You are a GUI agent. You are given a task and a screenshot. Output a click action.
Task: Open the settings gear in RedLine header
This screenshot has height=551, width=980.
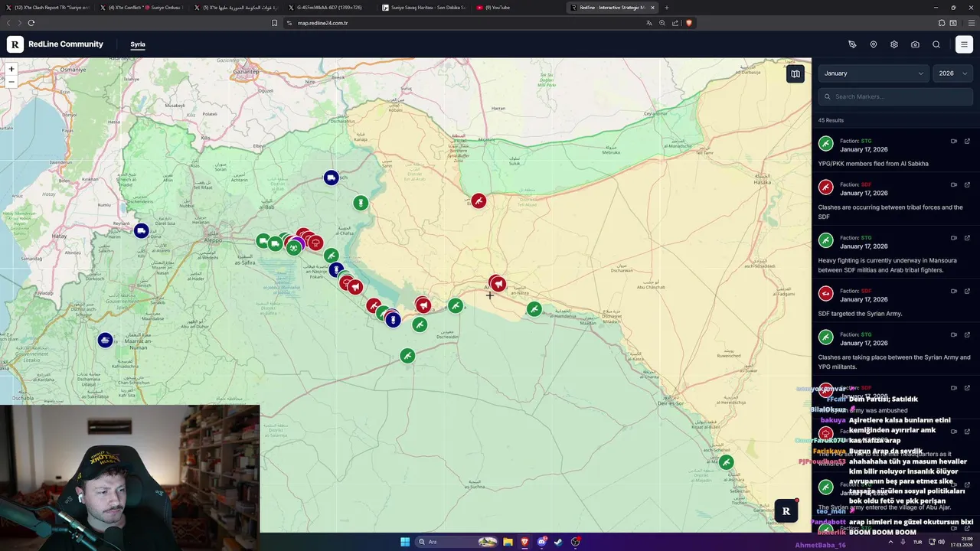tap(894, 44)
